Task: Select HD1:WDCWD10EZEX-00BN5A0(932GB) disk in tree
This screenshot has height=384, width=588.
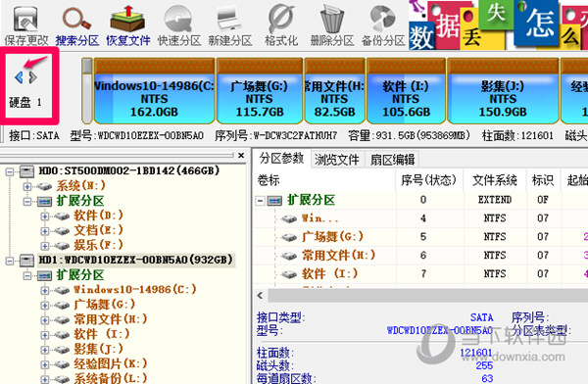Action: point(136,260)
